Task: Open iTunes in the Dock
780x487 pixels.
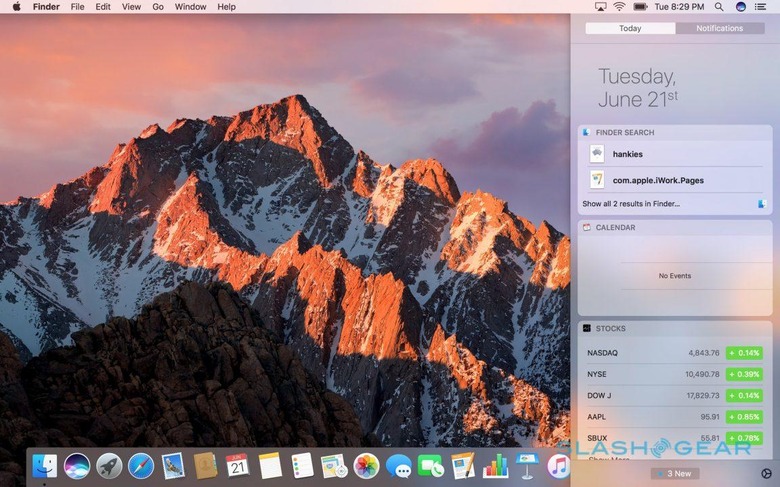Action: (558, 465)
